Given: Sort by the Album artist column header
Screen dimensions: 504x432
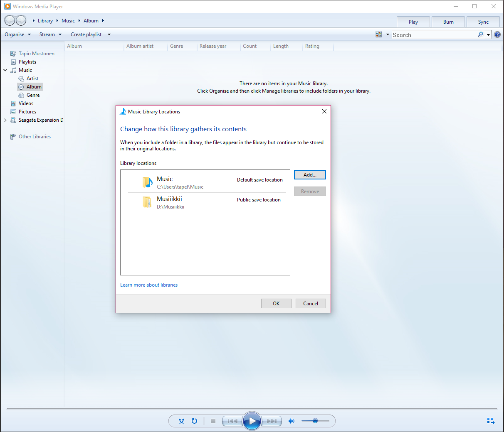Looking at the screenshot, I should pyautogui.click(x=146, y=46).
